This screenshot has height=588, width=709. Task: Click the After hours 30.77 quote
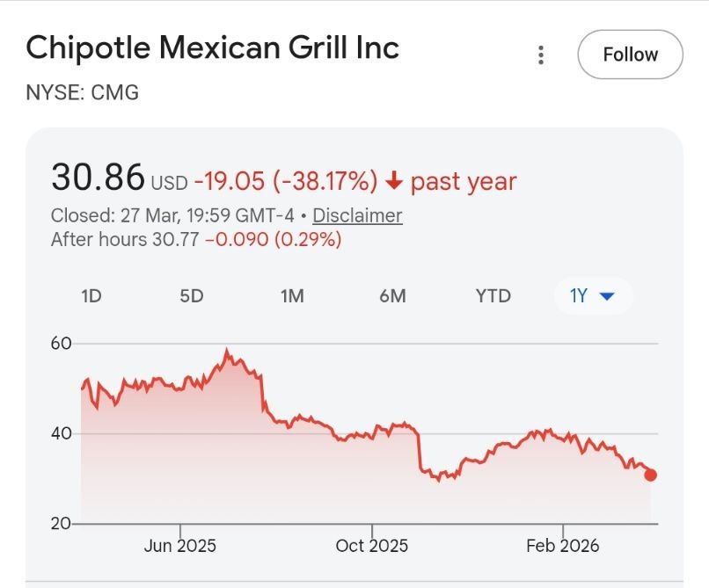[x=127, y=239]
